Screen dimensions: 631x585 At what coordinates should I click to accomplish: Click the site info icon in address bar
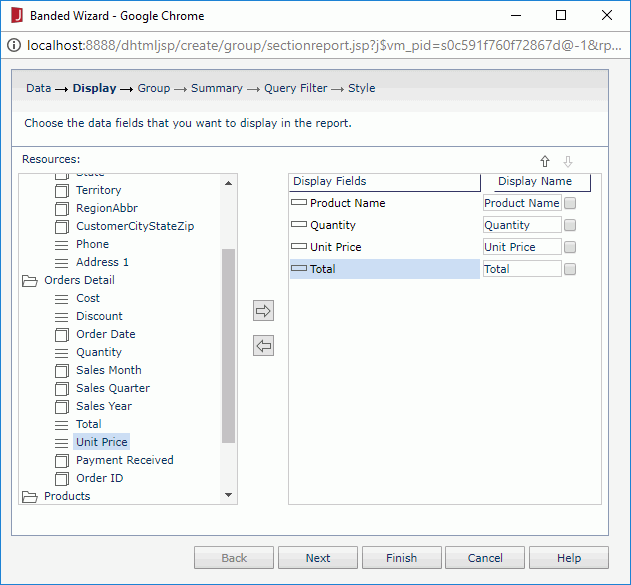[14, 45]
